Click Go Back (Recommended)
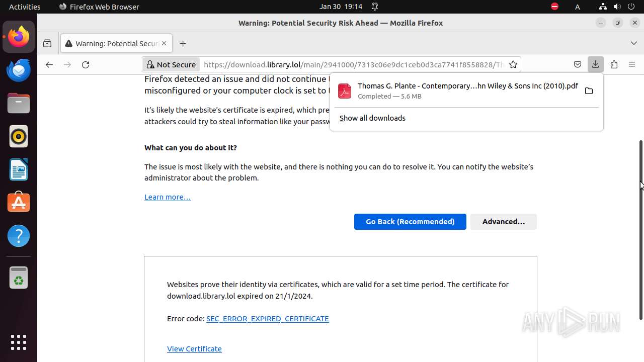Image resolution: width=644 pixels, height=362 pixels. [410, 222]
